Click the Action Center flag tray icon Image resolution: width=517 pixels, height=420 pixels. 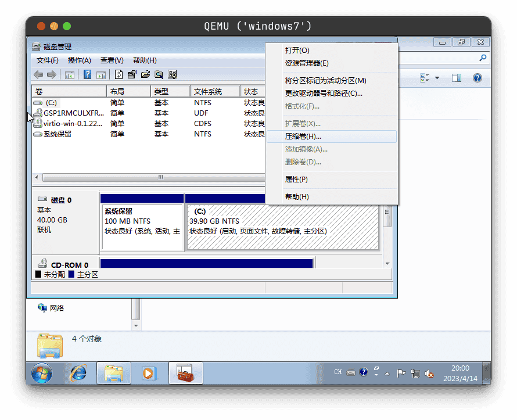click(401, 373)
